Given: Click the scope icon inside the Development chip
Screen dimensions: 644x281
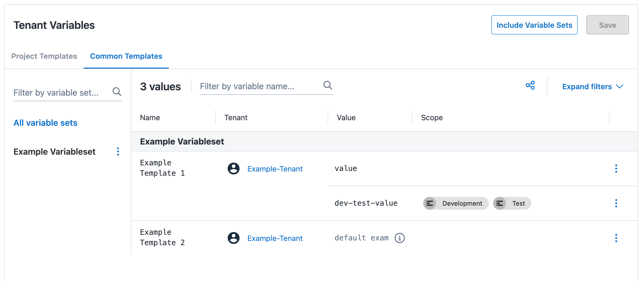Looking at the screenshot, I should pos(429,203).
